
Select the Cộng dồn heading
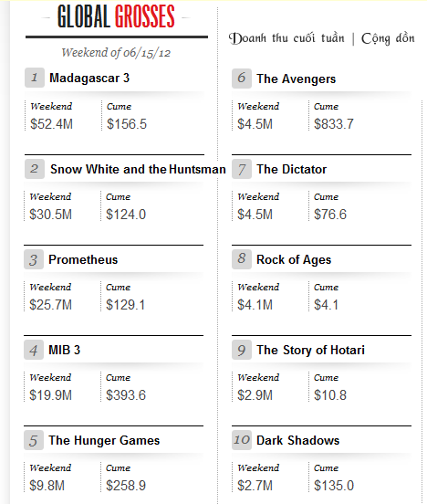pyautogui.click(x=388, y=38)
